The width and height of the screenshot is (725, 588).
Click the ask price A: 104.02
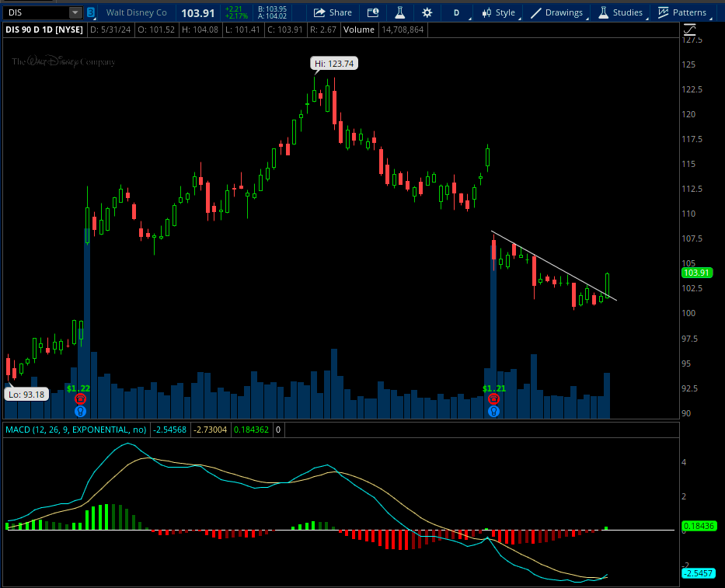click(x=272, y=16)
